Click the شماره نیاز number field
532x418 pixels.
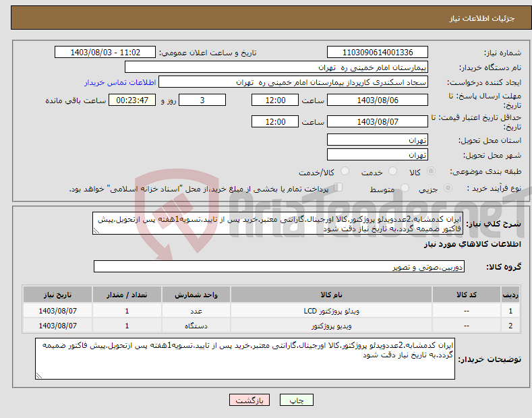[378, 53]
